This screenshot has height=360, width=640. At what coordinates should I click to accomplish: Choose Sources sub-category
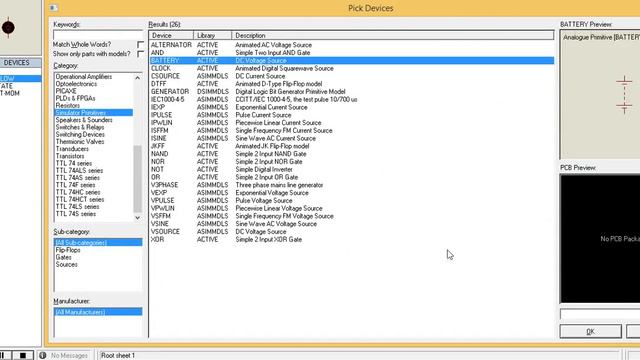(98, 264)
